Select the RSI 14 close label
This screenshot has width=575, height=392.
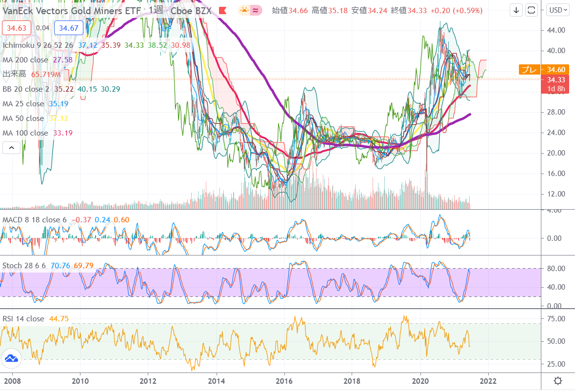point(23,319)
